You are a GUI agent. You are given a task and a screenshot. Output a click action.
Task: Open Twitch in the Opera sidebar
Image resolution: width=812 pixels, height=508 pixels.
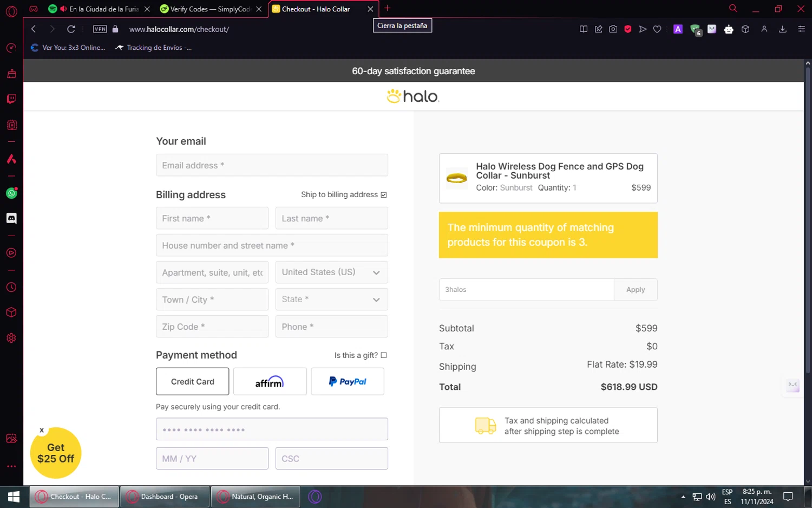point(11,99)
